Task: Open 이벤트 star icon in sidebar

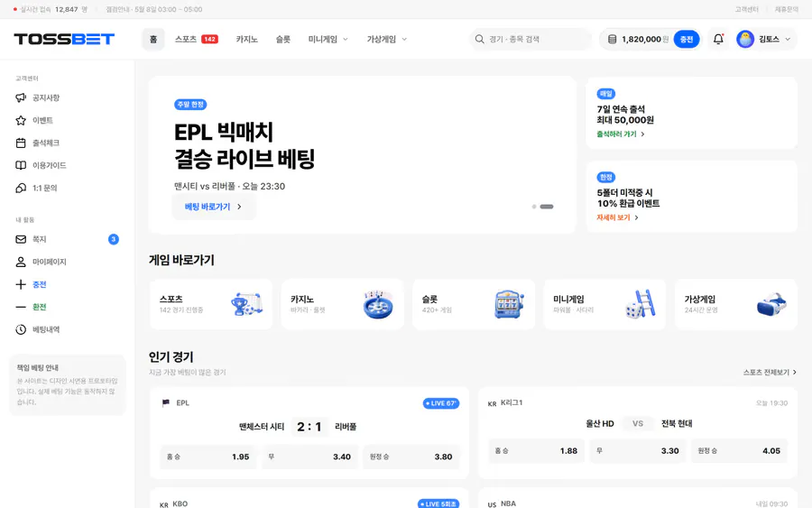Action: [x=21, y=120]
